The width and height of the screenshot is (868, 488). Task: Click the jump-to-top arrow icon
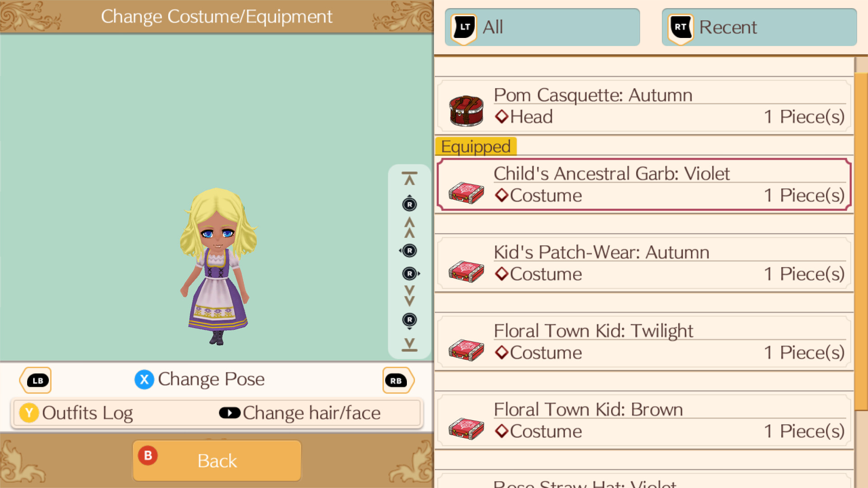click(x=410, y=178)
